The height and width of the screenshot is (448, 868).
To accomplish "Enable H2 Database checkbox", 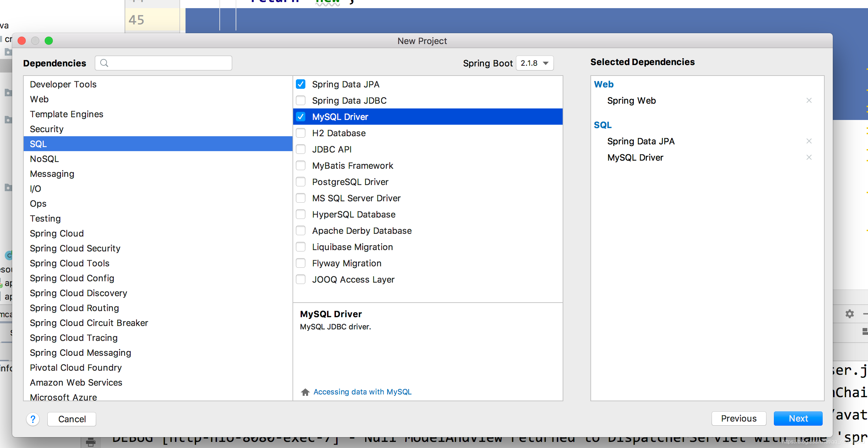I will pos(301,133).
